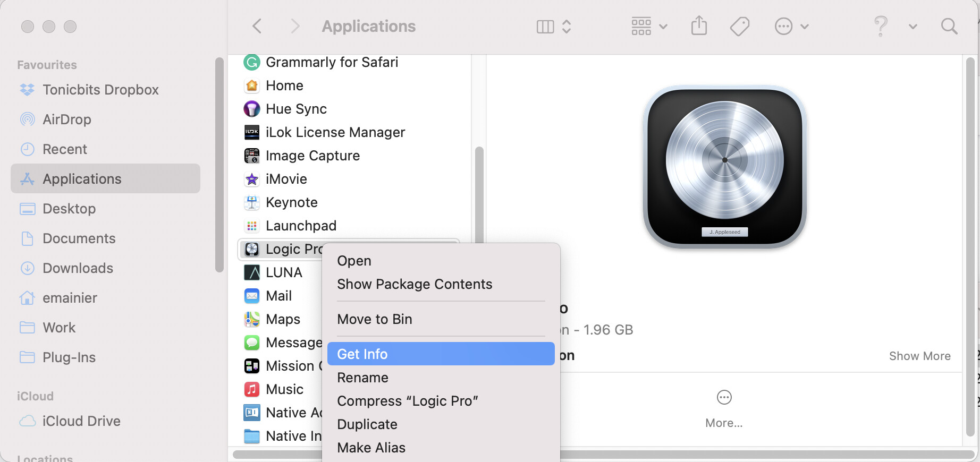Click the forward navigation arrow

(295, 26)
